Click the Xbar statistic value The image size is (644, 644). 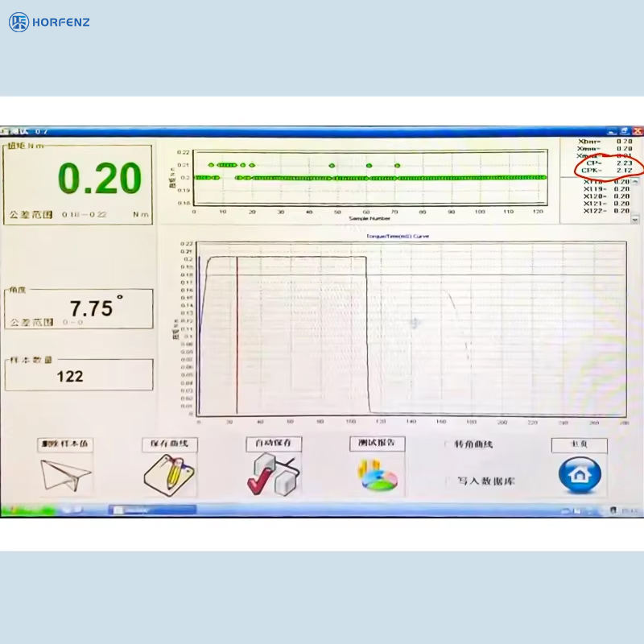click(x=625, y=142)
